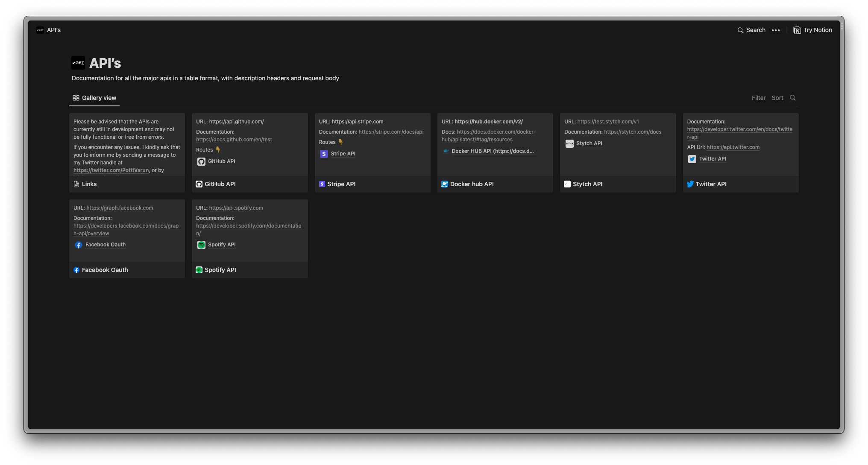Viewport: 868px width, 465px height.
Task: Click the Try Notion button
Action: click(x=812, y=30)
